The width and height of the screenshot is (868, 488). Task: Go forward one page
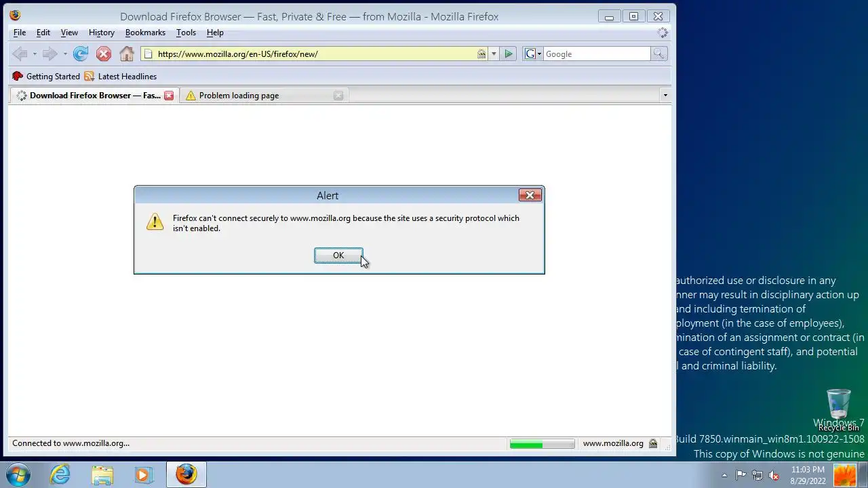[50, 54]
